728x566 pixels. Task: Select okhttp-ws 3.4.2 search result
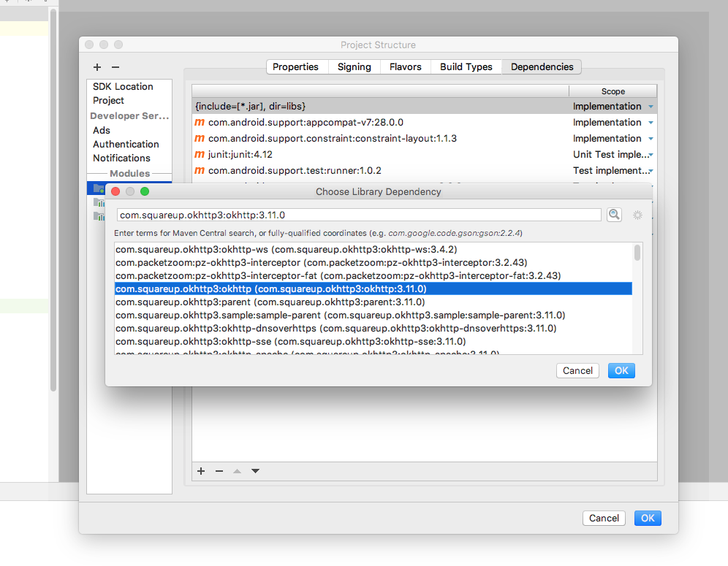point(374,250)
